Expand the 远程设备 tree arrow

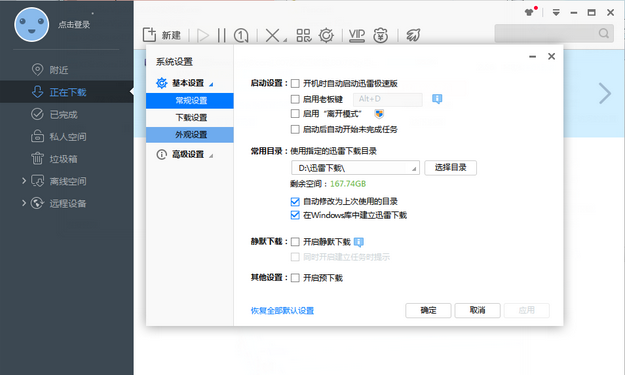[x=24, y=203]
